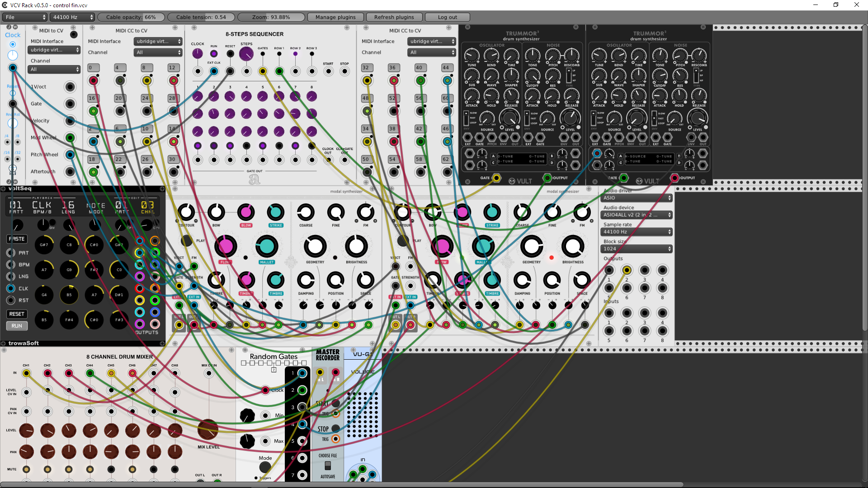Flip the noise TYPE switch on left Trummor

(x=569, y=75)
